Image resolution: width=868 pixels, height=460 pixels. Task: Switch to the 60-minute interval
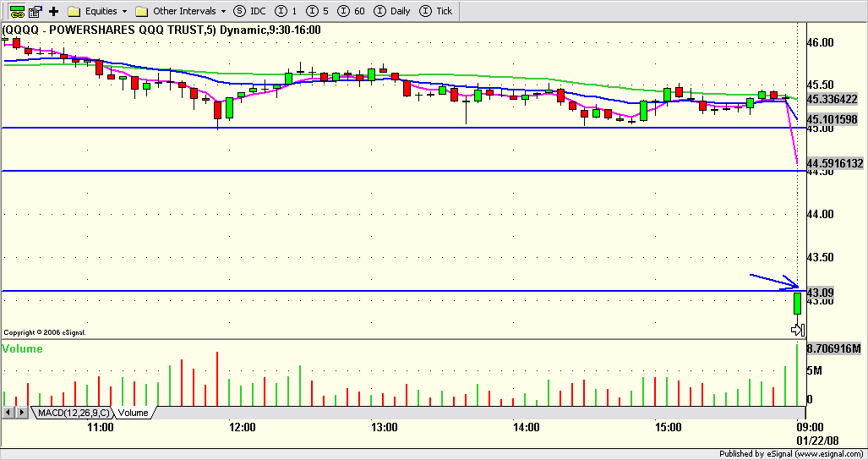(351, 10)
